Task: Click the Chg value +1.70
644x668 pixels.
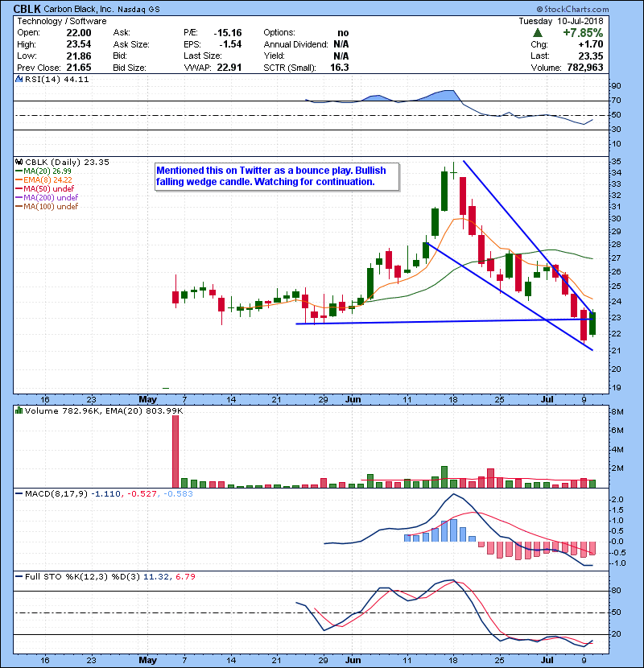Action: [591, 44]
